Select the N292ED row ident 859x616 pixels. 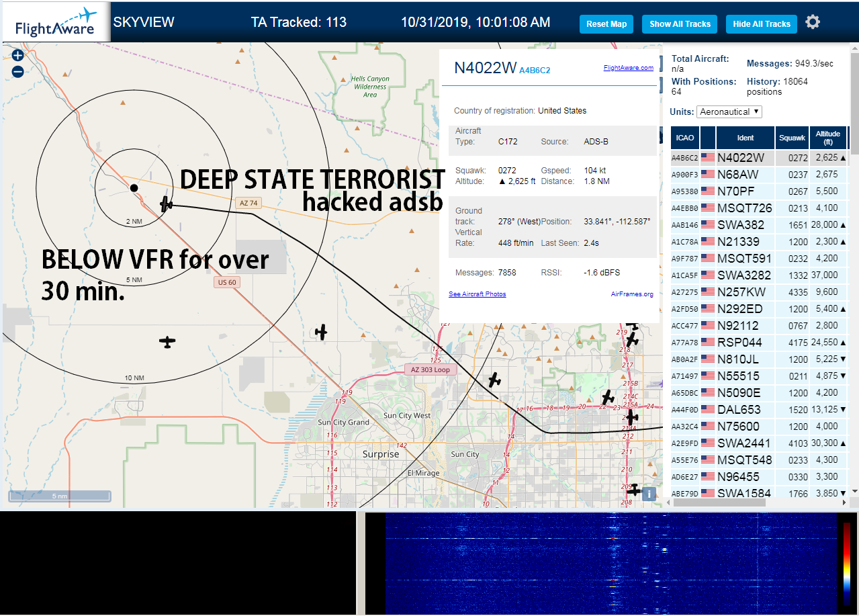(x=740, y=309)
